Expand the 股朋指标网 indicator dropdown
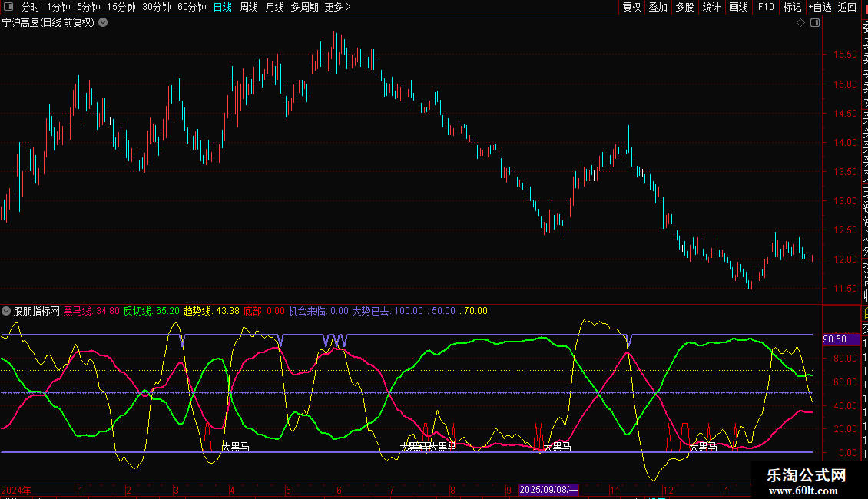 coord(7,311)
